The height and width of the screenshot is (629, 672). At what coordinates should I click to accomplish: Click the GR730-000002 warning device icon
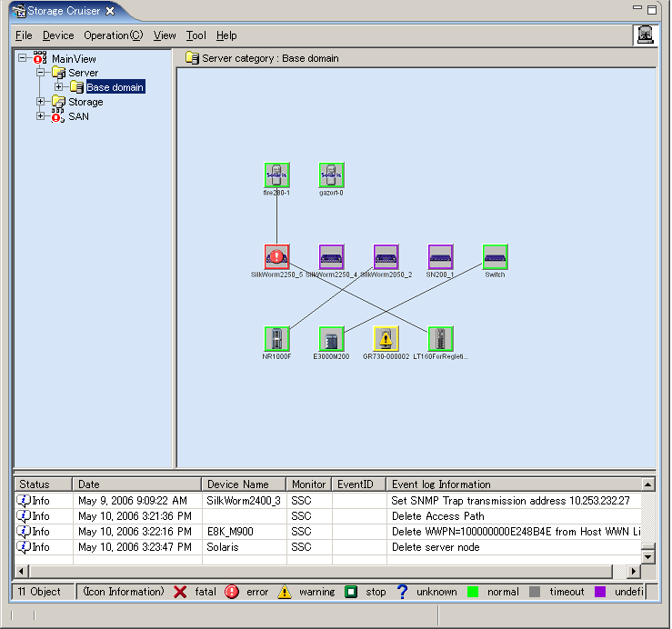click(386, 338)
